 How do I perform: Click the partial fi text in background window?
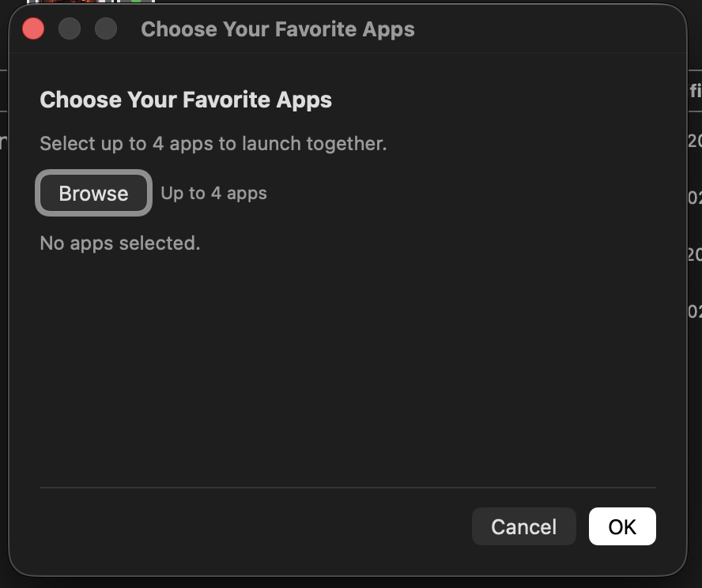(696, 91)
